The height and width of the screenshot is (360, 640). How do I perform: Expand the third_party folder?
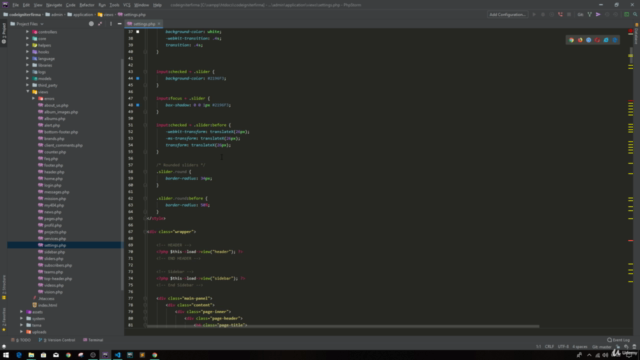27,85
